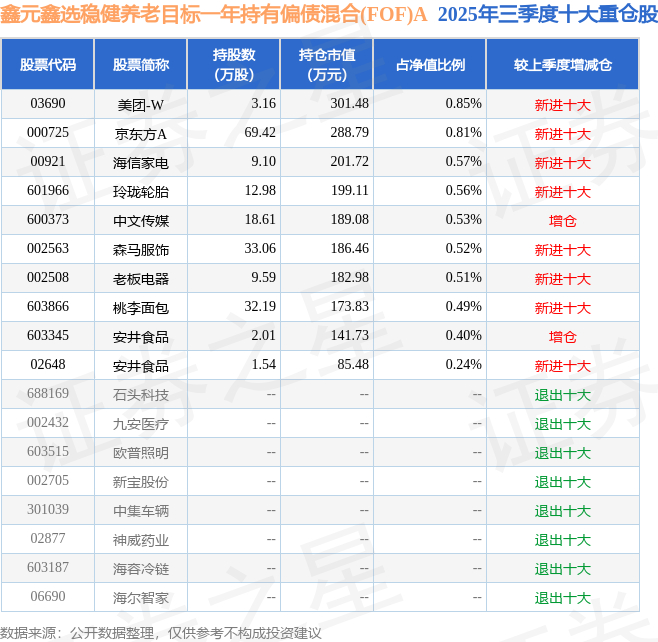This screenshot has height=642, width=658.
Task: Click the market value 85.48
Action: [x=352, y=364]
